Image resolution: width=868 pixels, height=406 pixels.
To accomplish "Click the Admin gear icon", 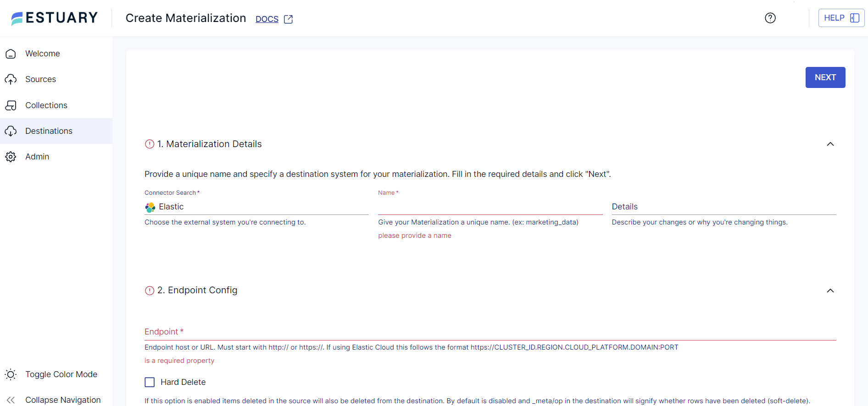I will point(11,157).
